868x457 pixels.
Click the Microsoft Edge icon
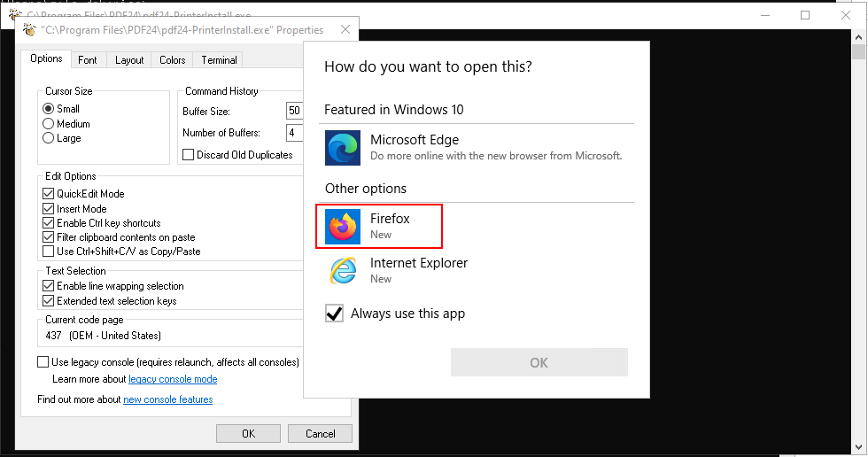[343, 148]
